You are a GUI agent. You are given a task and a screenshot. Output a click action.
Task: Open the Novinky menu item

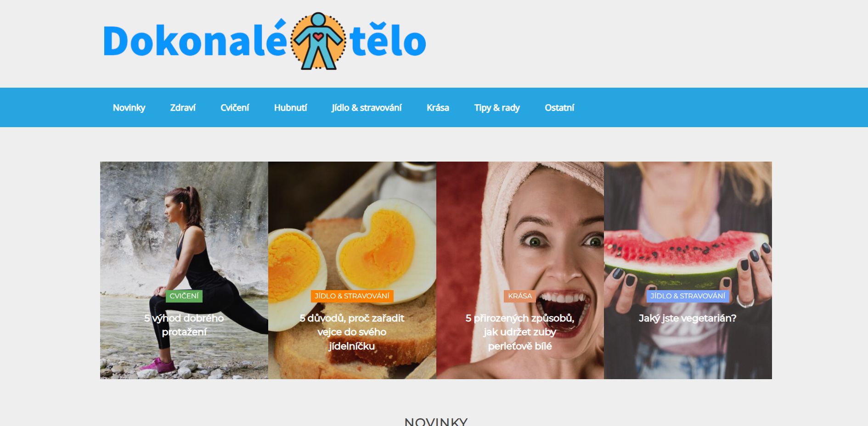point(129,107)
